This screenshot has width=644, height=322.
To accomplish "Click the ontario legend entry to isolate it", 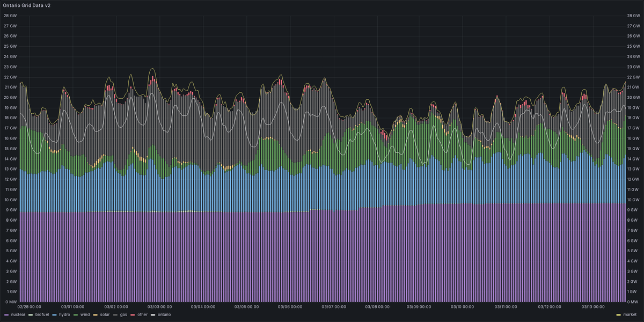I will coord(163,315).
